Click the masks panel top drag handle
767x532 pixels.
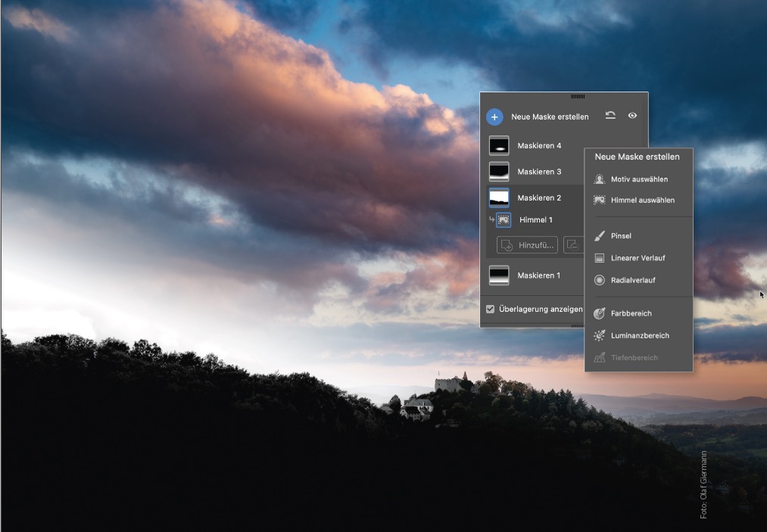click(578, 96)
